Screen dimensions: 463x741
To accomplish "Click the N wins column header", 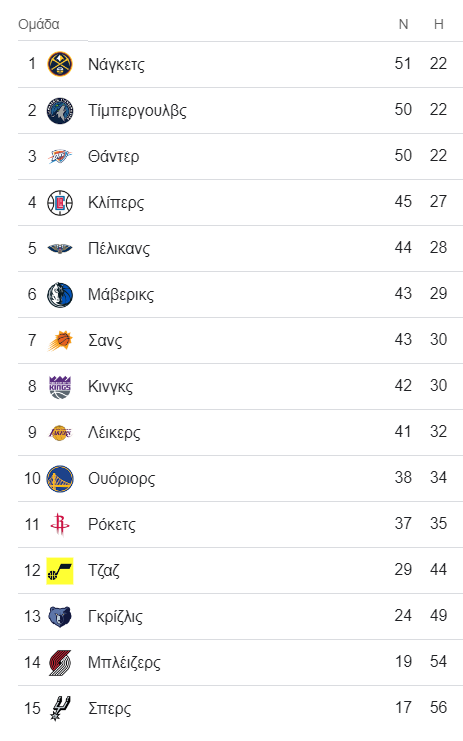I will (x=403, y=24).
